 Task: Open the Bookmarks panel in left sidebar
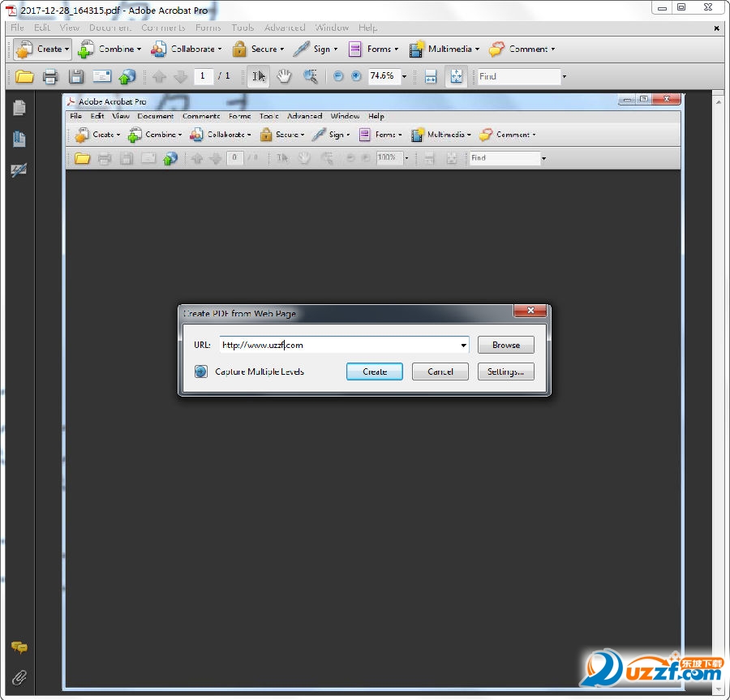tap(19, 139)
